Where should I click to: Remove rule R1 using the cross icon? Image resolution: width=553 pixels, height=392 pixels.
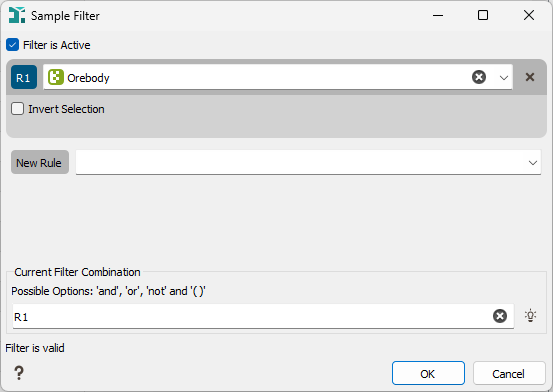tap(529, 77)
